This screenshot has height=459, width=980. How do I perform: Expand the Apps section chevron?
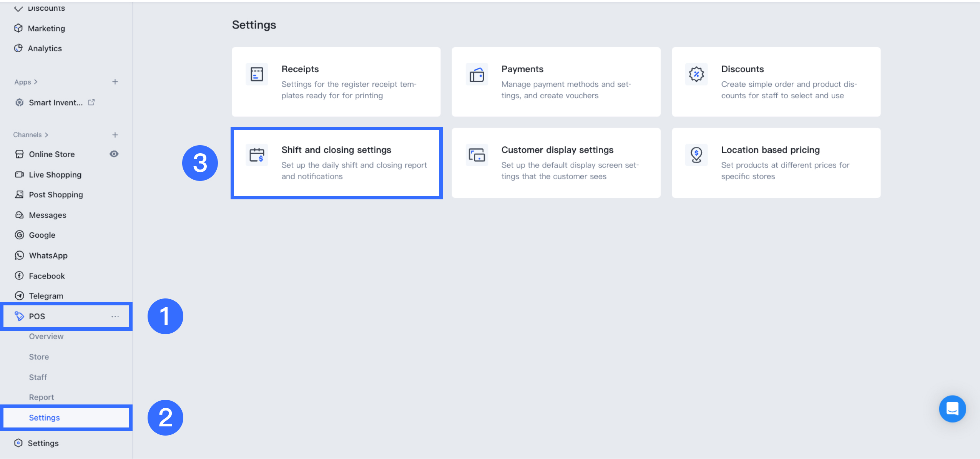click(36, 82)
